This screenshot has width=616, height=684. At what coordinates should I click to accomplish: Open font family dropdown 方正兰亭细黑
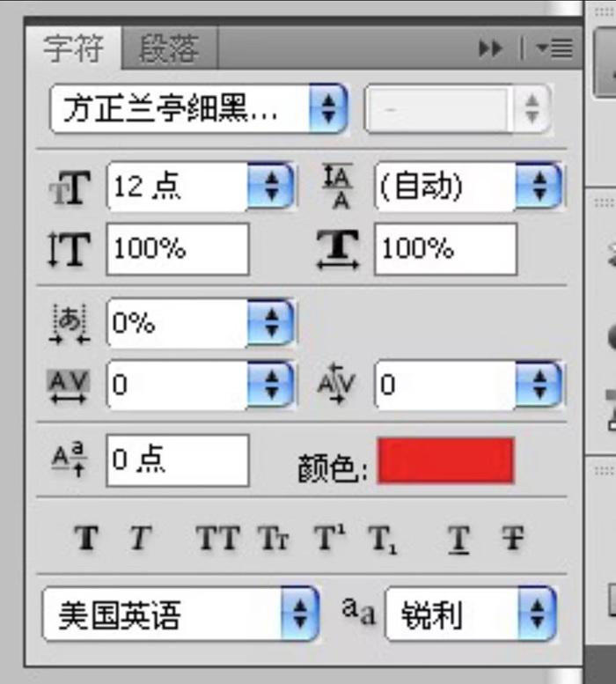pyautogui.click(x=199, y=108)
